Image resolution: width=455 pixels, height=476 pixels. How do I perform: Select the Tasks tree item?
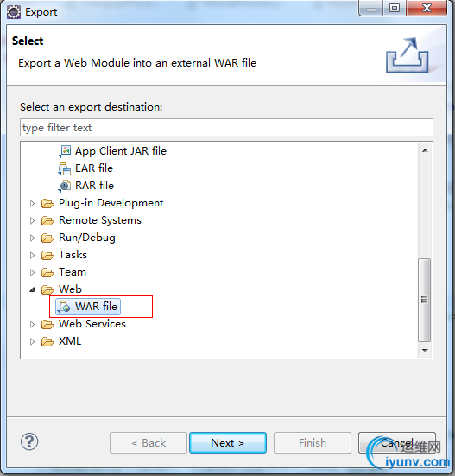(x=73, y=255)
